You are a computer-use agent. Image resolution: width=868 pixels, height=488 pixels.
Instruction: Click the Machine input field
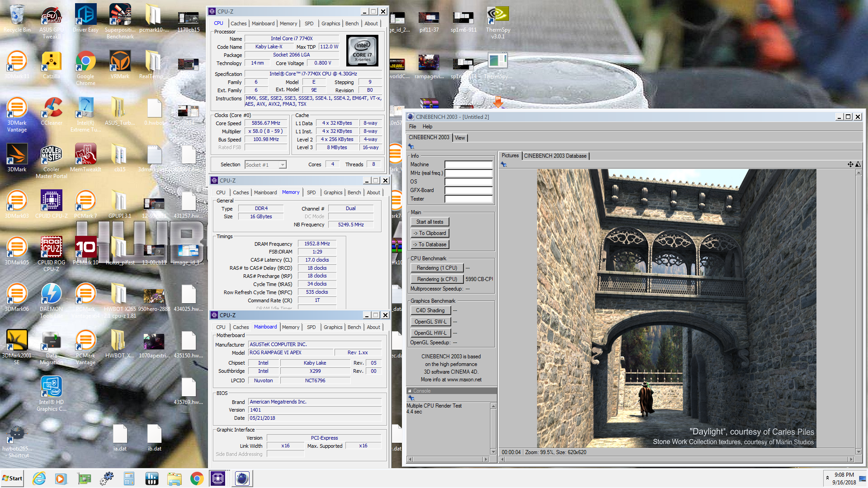coord(468,164)
